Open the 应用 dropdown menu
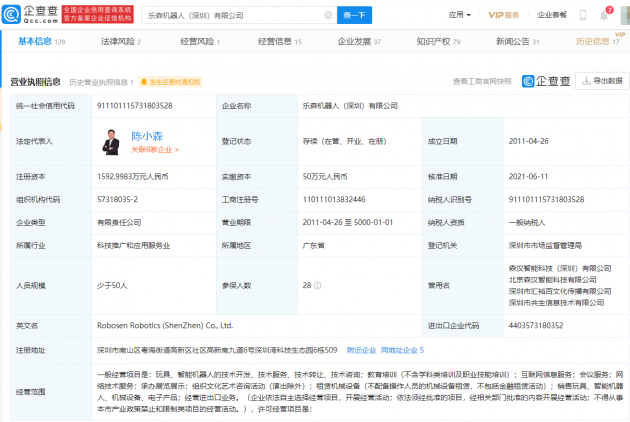 [x=459, y=15]
